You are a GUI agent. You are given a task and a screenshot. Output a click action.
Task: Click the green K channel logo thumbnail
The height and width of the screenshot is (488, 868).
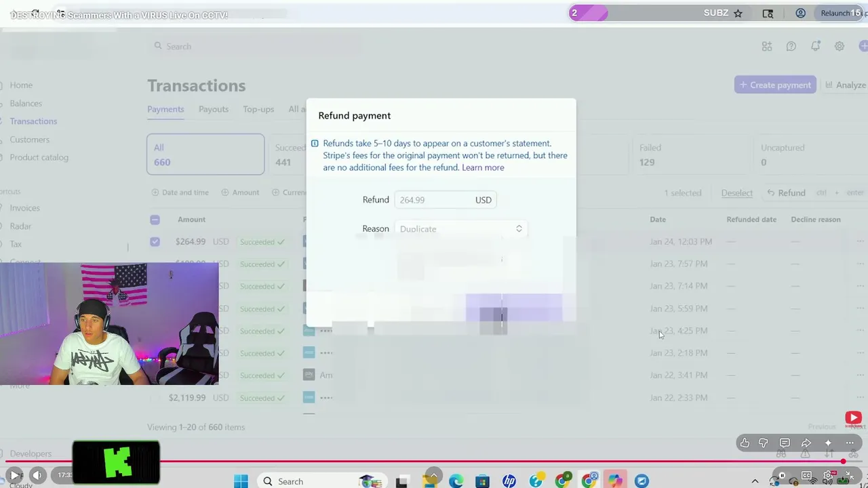pos(116,463)
